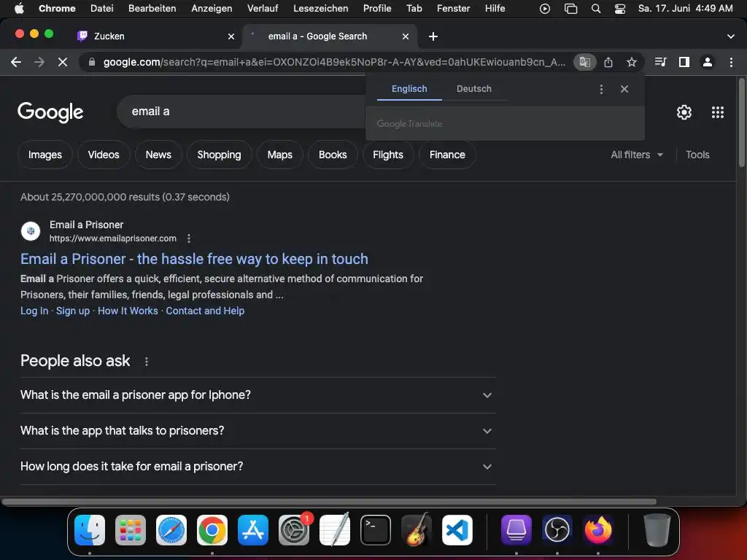
Task: Select Deutsch tab in translate popup
Action: (x=474, y=89)
